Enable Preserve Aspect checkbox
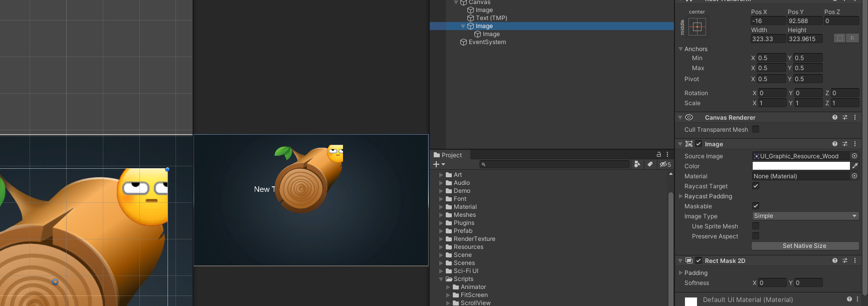This screenshot has height=306, width=868. pyautogui.click(x=756, y=236)
